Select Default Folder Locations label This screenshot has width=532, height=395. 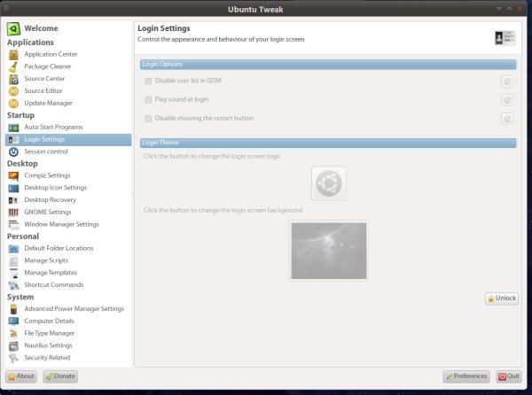(x=59, y=248)
